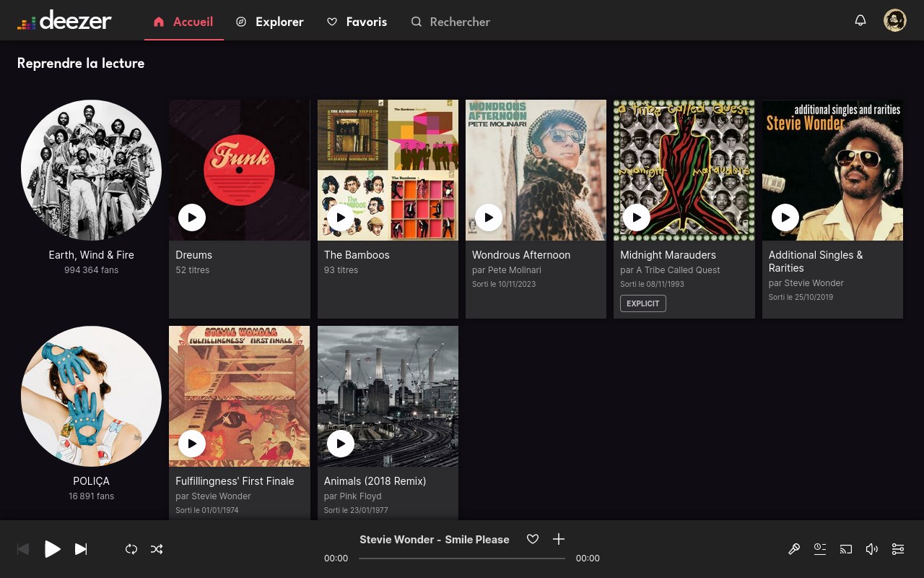Open the Dreums title link
Image resolution: width=924 pixels, height=578 pixels.
(x=193, y=255)
